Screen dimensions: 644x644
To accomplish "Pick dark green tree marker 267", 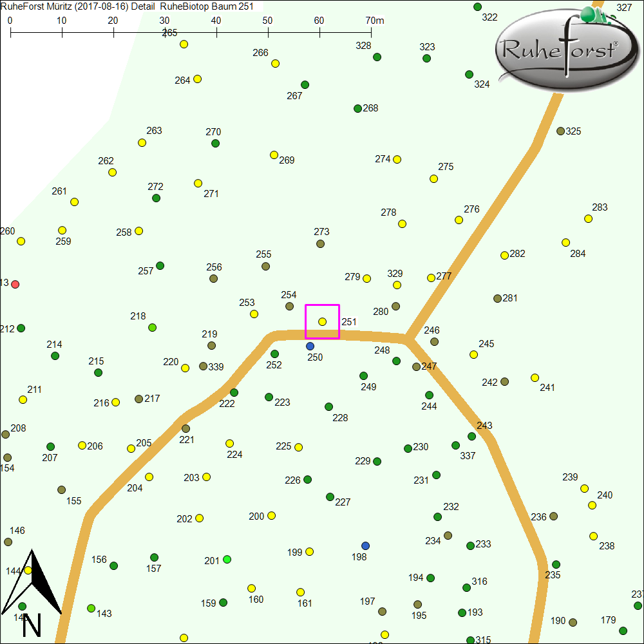I will 305,84.
